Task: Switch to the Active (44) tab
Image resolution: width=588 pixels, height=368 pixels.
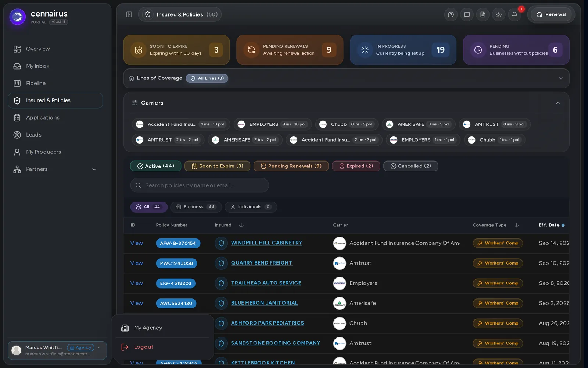Action: pos(156,166)
